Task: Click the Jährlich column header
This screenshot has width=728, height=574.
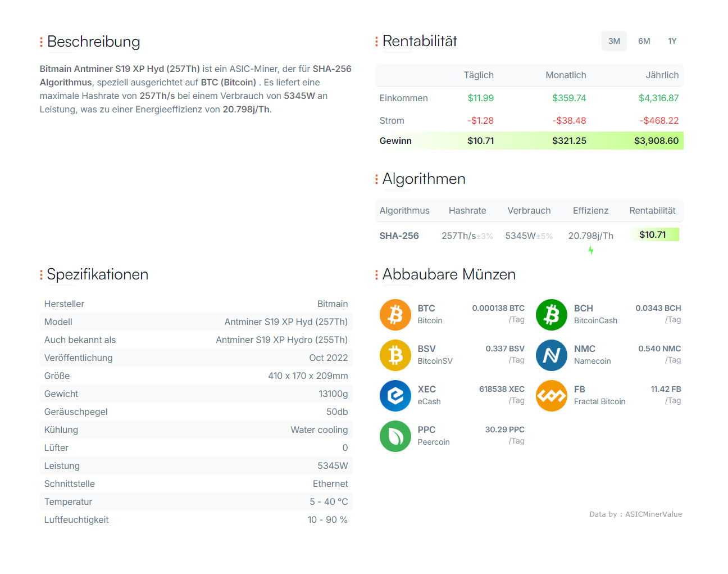Action: (x=662, y=75)
